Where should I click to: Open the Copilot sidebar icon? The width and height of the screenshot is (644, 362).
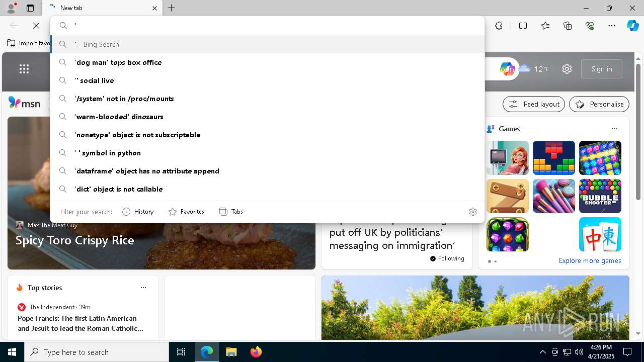point(632,26)
